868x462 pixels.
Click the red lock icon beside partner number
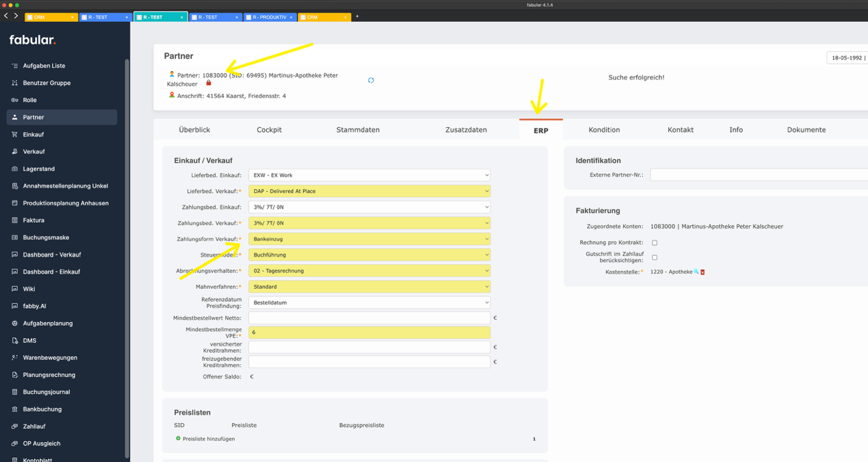pyautogui.click(x=209, y=83)
